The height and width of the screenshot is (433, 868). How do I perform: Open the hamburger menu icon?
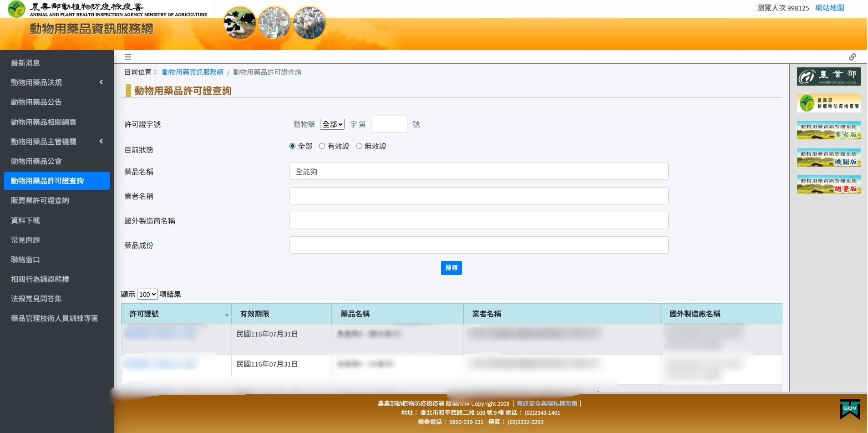point(128,56)
